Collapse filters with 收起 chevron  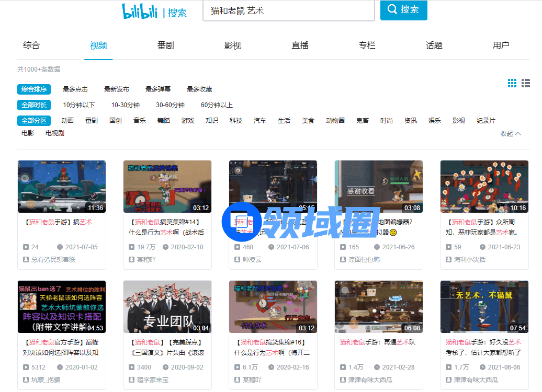tap(511, 134)
